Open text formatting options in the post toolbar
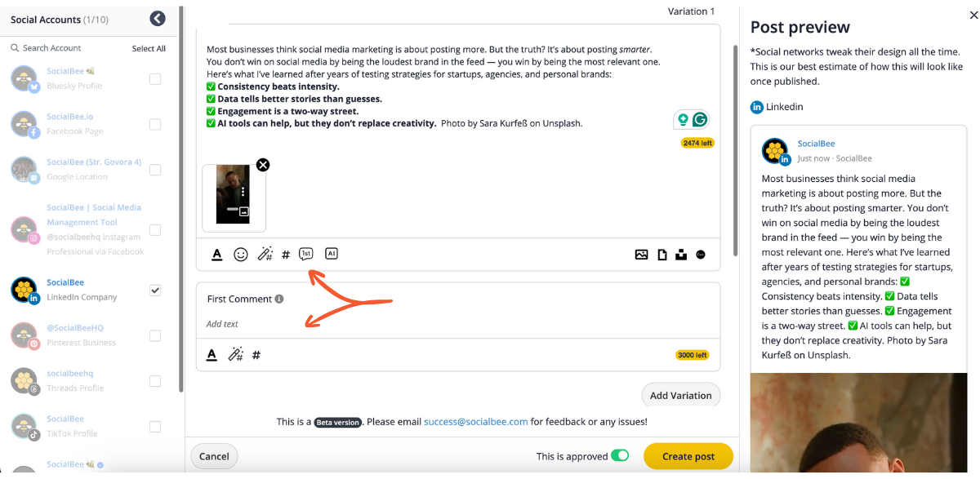The width and height of the screenshot is (980, 479). (x=216, y=255)
